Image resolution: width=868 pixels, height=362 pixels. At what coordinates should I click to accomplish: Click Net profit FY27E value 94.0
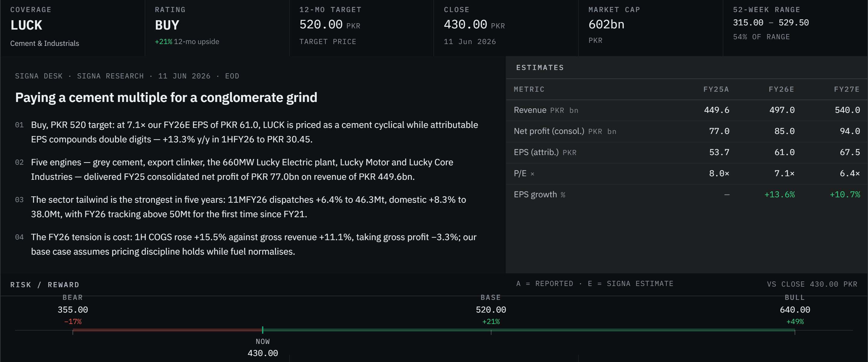(x=850, y=131)
